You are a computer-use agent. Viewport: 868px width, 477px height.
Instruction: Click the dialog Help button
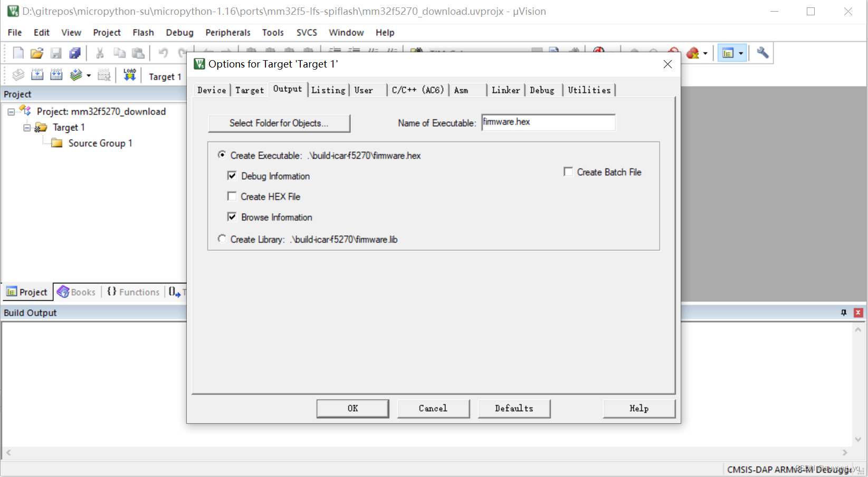point(639,408)
